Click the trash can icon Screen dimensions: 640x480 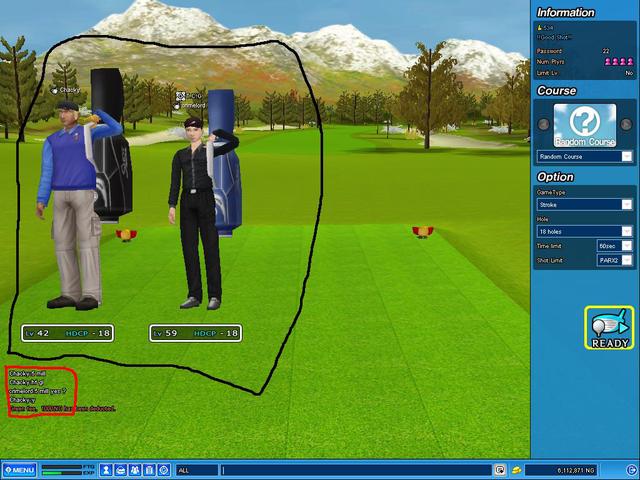(x=148, y=469)
